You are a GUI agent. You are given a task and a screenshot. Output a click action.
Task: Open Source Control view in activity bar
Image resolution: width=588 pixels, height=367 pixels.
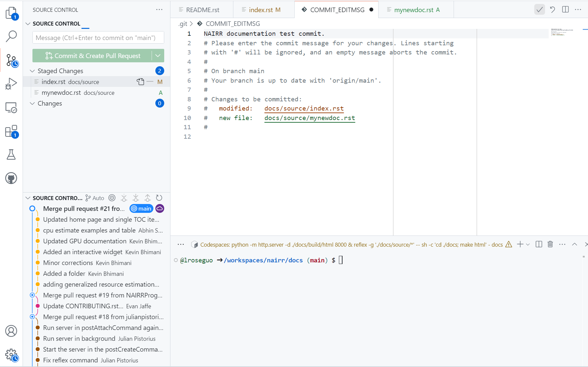pos(12,61)
